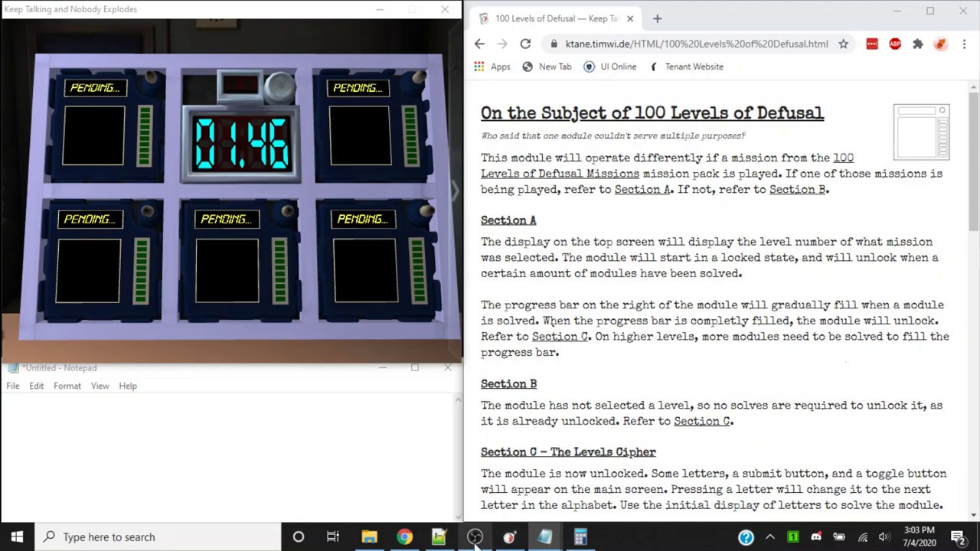Screen dimensions: 980x551
Task: Select the 100 Levels of Defusal browser tab
Action: coord(557,18)
